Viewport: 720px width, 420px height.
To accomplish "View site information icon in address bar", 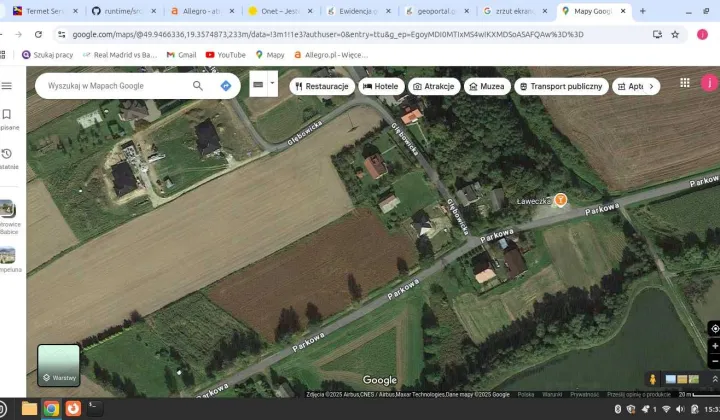I will (62, 34).
